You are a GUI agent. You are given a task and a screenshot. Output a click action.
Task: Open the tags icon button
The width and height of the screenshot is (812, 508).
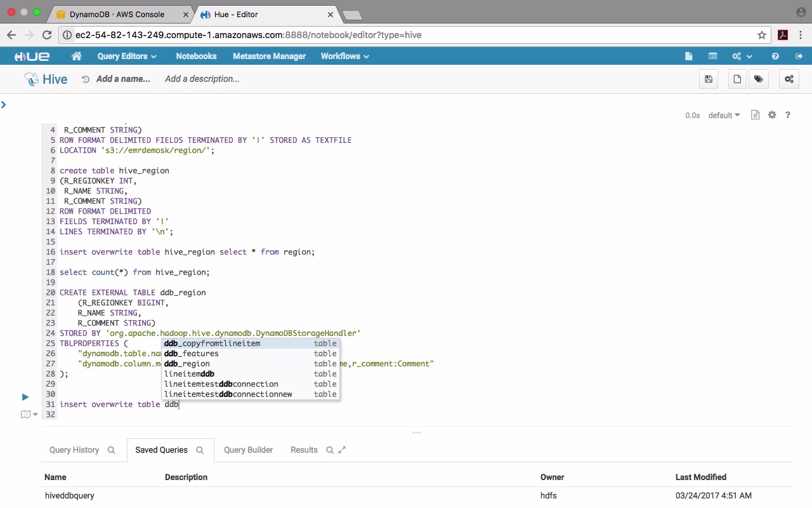click(758, 79)
